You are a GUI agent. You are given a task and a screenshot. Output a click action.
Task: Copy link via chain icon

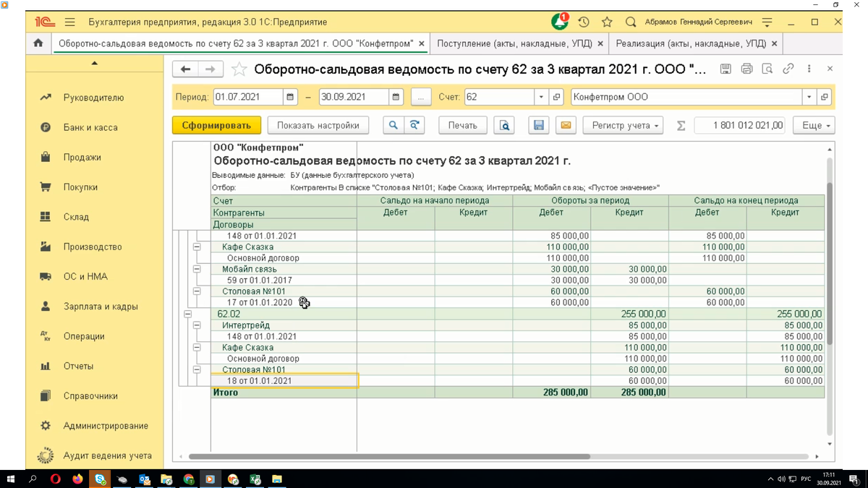pyautogui.click(x=788, y=69)
